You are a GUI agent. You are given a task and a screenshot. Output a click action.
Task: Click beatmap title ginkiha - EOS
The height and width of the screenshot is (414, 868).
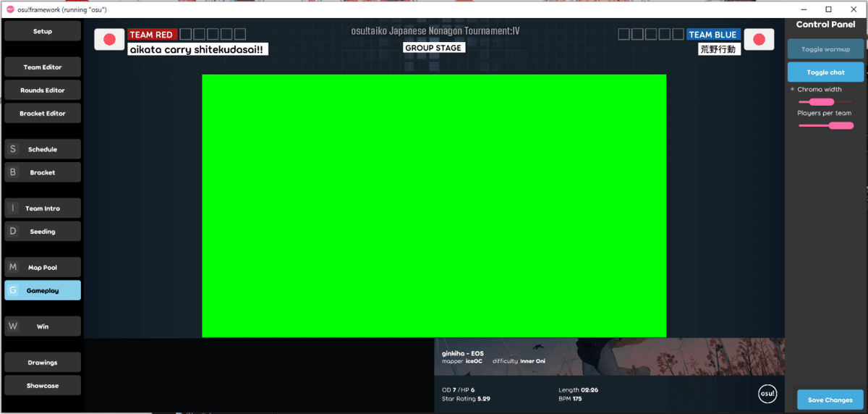click(463, 353)
